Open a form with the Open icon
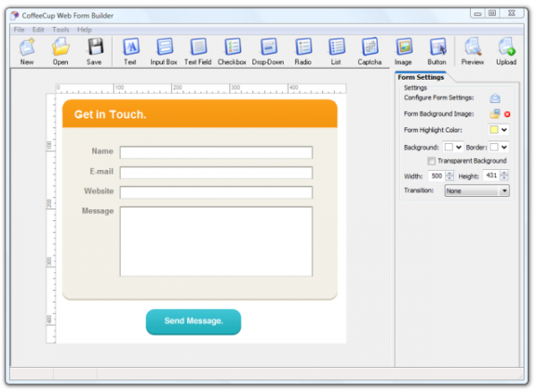 pyautogui.click(x=60, y=51)
